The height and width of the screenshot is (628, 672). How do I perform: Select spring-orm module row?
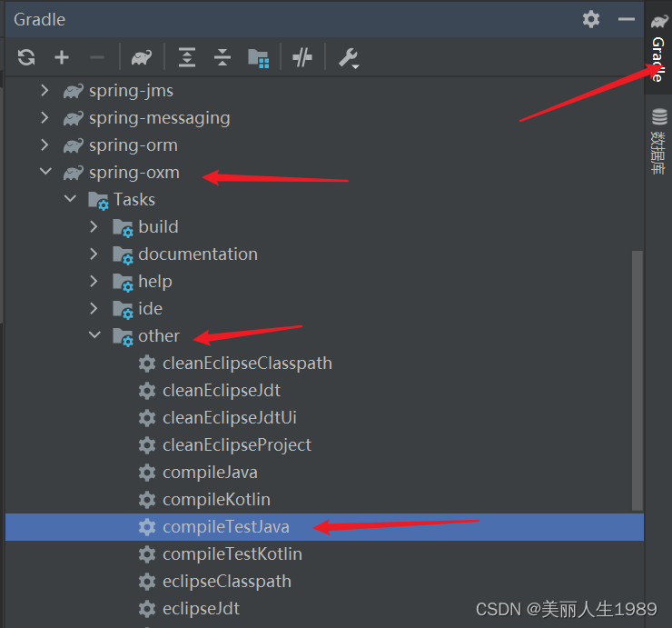click(x=324, y=145)
